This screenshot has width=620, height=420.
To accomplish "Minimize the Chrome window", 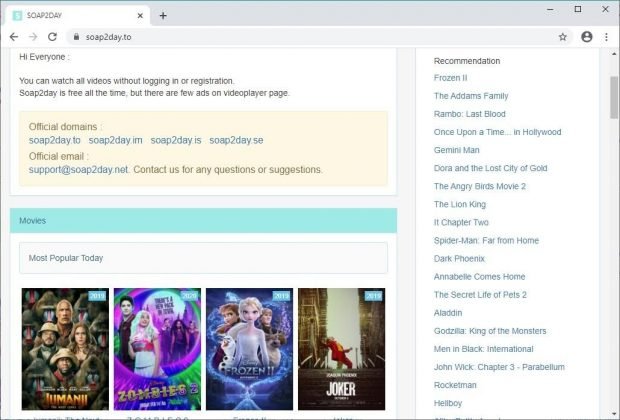I will pos(550,9).
